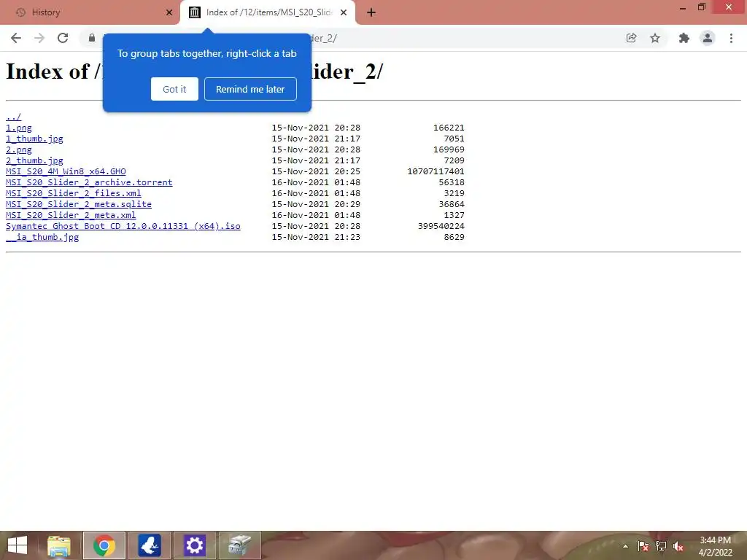Click the size value 8629

(x=454, y=237)
